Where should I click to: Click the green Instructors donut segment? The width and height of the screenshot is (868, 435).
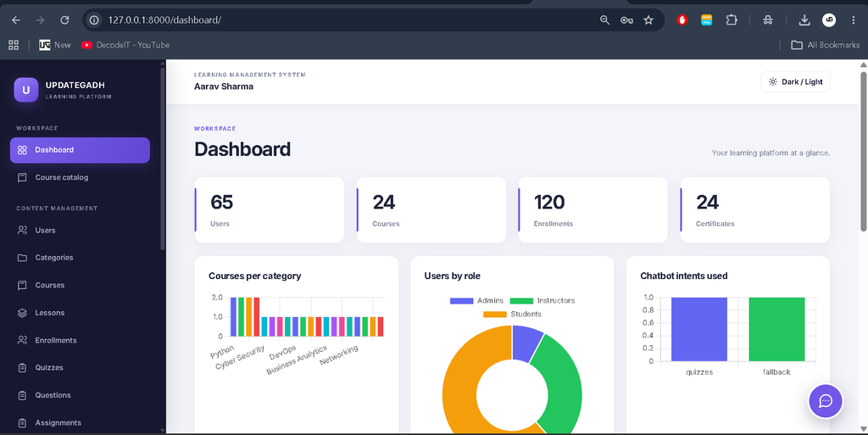click(x=564, y=382)
